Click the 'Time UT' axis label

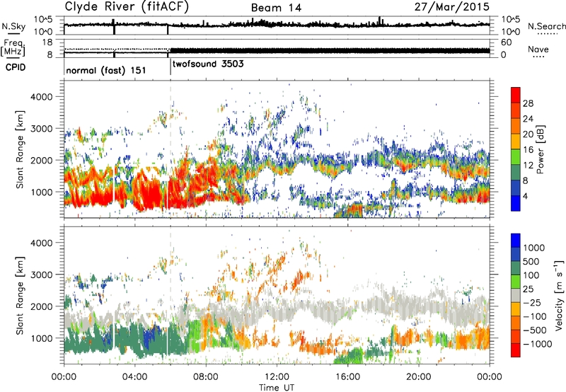[277, 388]
